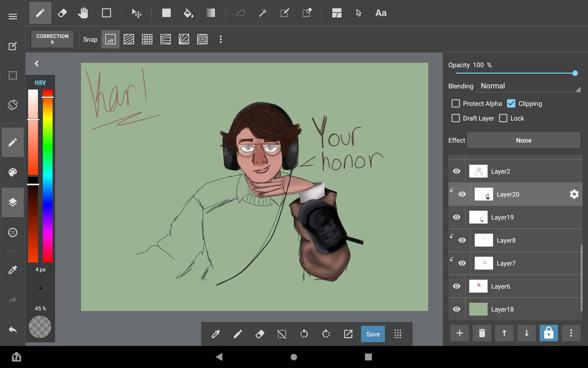Select the operation cursor tool
The height and width of the screenshot is (368, 588).
[x=359, y=13]
